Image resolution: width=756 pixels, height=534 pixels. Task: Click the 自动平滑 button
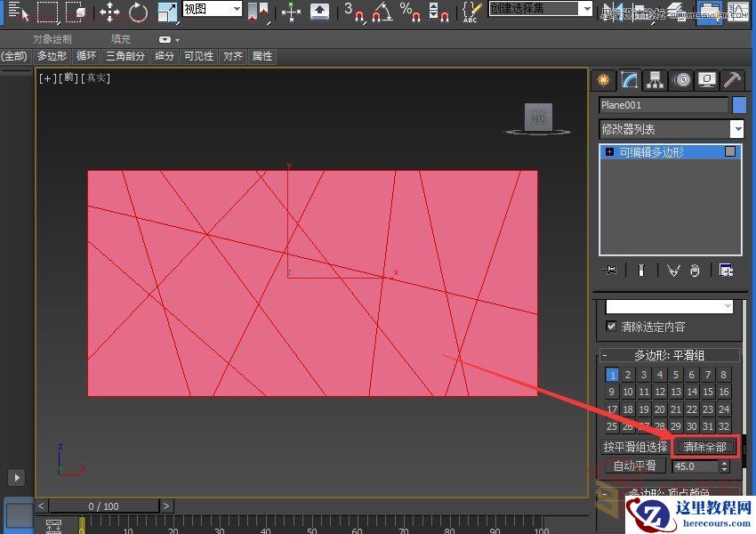click(x=634, y=465)
